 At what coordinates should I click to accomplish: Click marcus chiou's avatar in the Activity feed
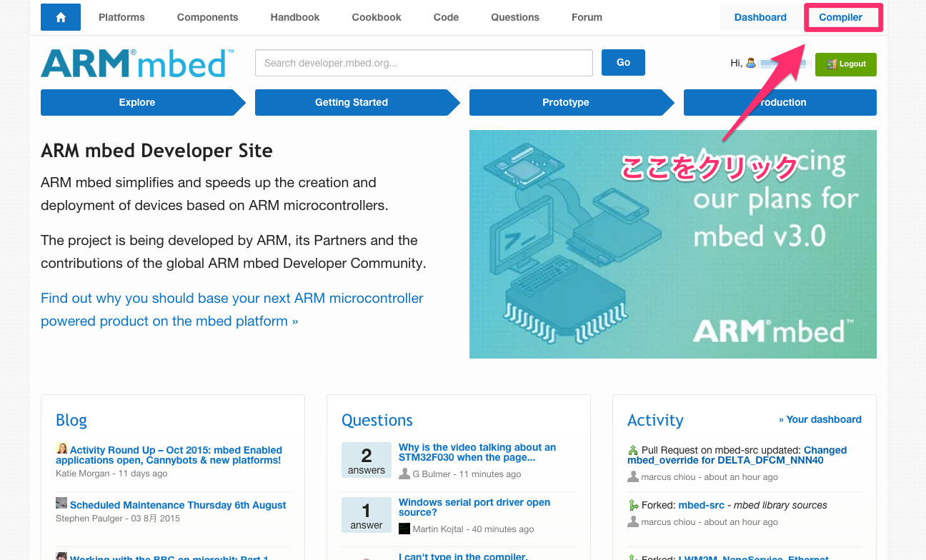(x=632, y=476)
